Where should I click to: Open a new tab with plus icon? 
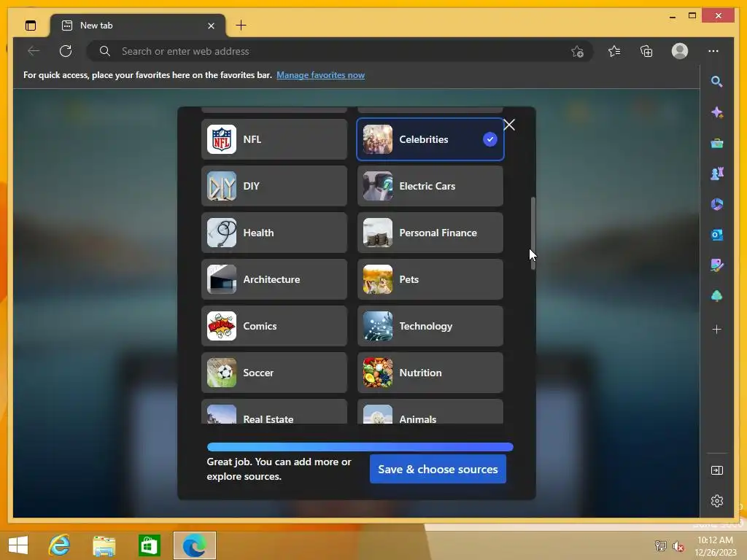tap(241, 26)
